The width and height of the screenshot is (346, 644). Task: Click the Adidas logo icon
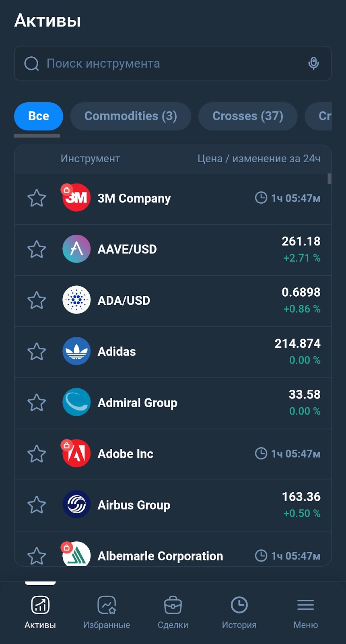coord(76,351)
